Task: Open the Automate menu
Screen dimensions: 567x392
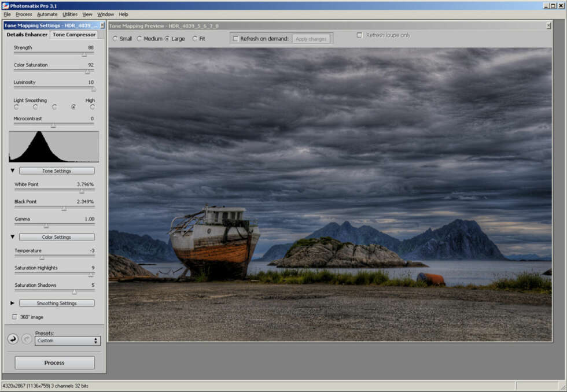Action: click(x=47, y=14)
